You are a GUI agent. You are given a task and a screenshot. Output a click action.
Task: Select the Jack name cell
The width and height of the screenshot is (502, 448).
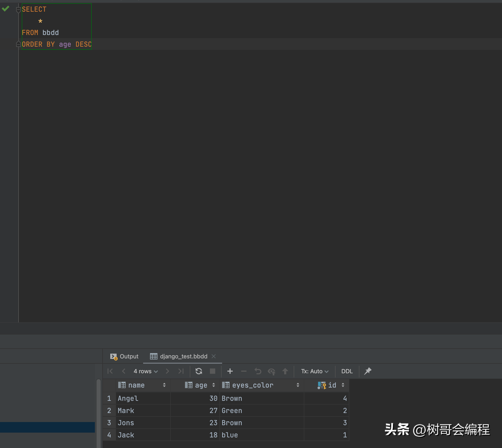pyautogui.click(x=143, y=435)
